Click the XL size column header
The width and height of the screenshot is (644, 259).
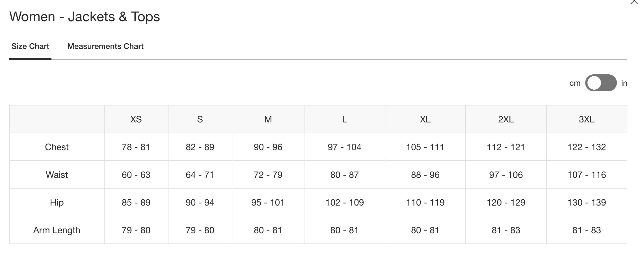[x=425, y=119]
